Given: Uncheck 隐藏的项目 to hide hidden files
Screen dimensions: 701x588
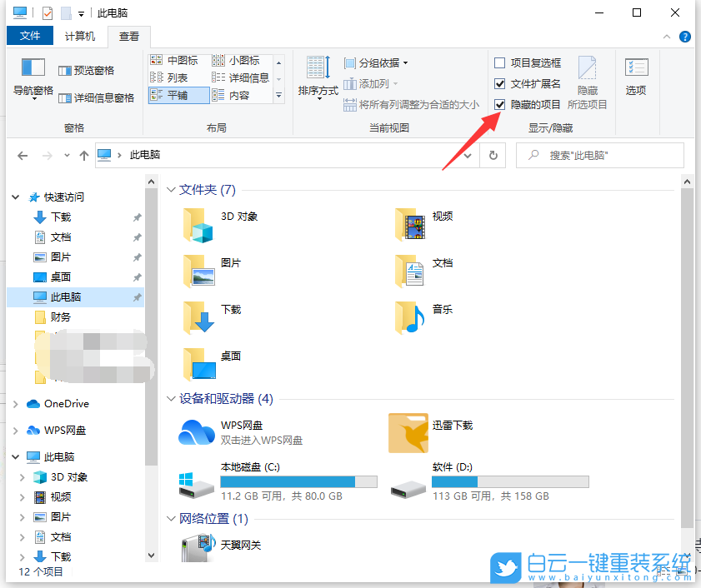Looking at the screenshot, I should point(498,104).
